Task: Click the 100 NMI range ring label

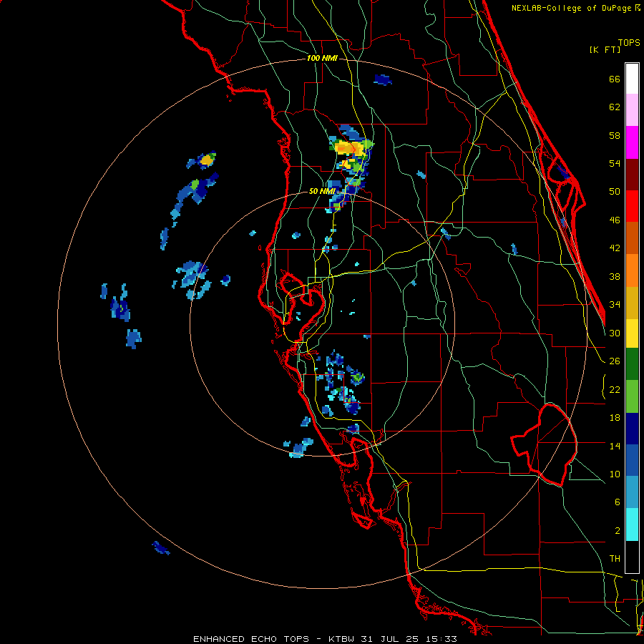Action: [x=322, y=59]
